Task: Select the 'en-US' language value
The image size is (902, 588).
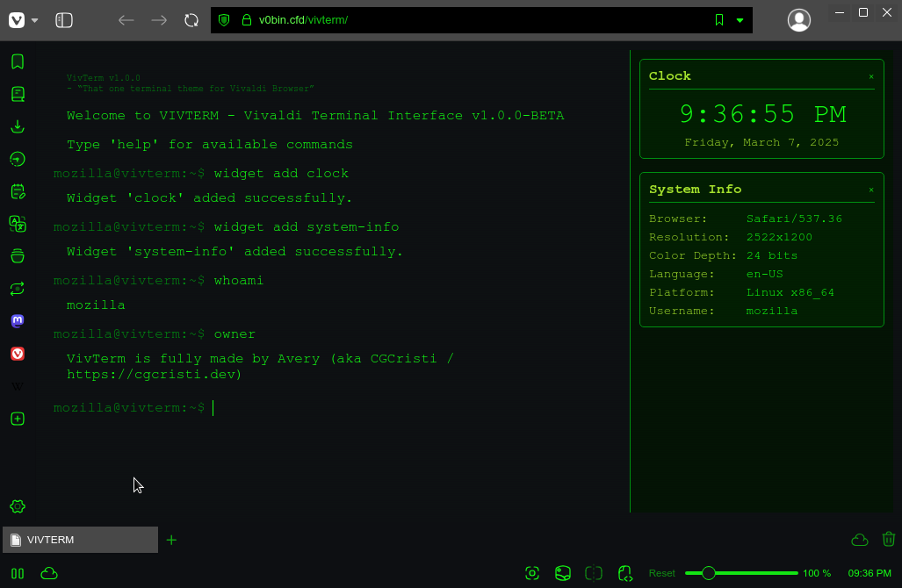Action: click(x=764, y=274)
